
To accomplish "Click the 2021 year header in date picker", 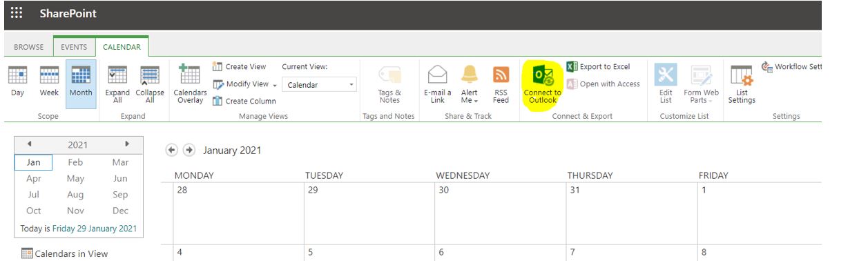I will pos(78,144).
